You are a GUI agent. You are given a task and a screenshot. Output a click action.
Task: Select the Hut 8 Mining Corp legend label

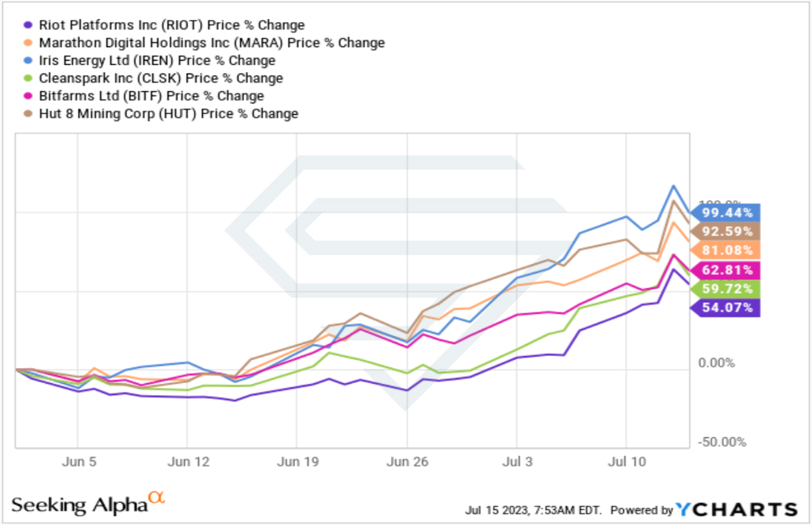tap(169, 113)
